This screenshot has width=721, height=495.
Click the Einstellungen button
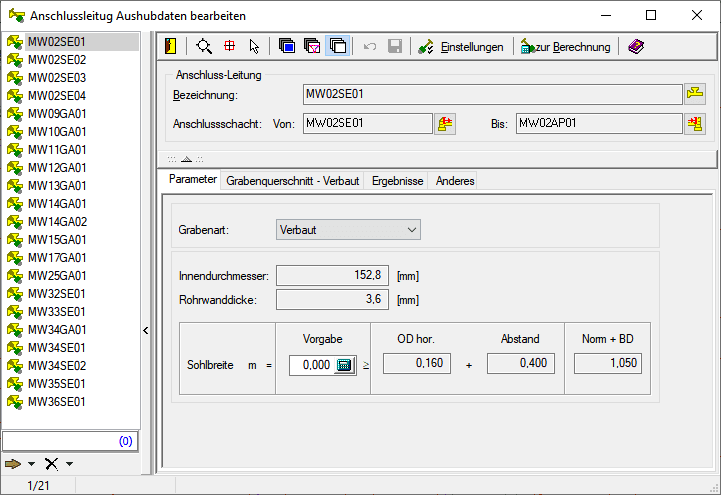pyautogui.click(x=464, y=46)
